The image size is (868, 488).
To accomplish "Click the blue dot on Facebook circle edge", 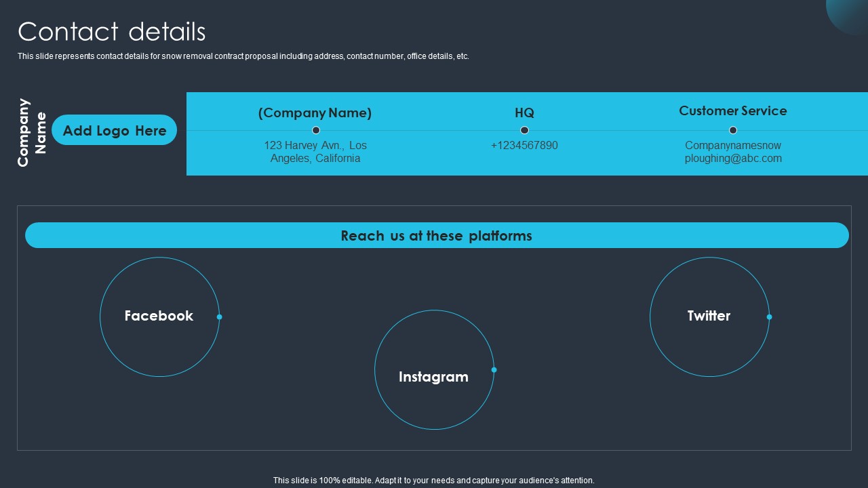I will coord(219,317).
